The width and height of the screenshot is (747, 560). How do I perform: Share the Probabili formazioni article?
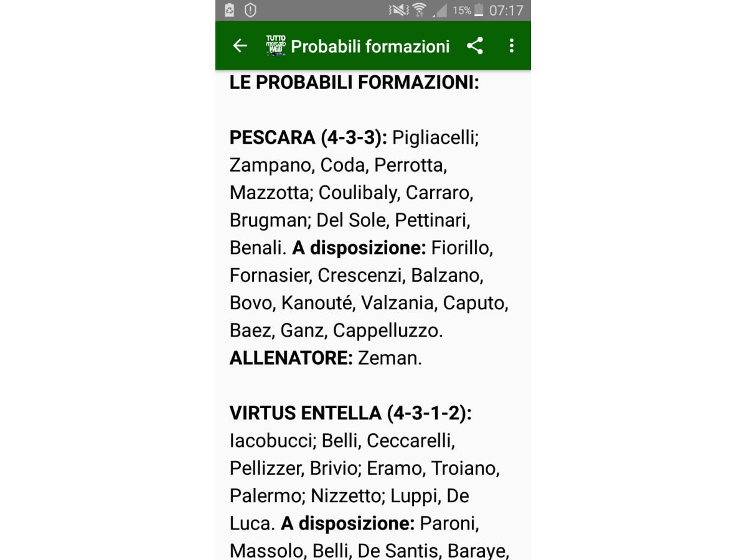pyautogui.click(x=475, y=46)
